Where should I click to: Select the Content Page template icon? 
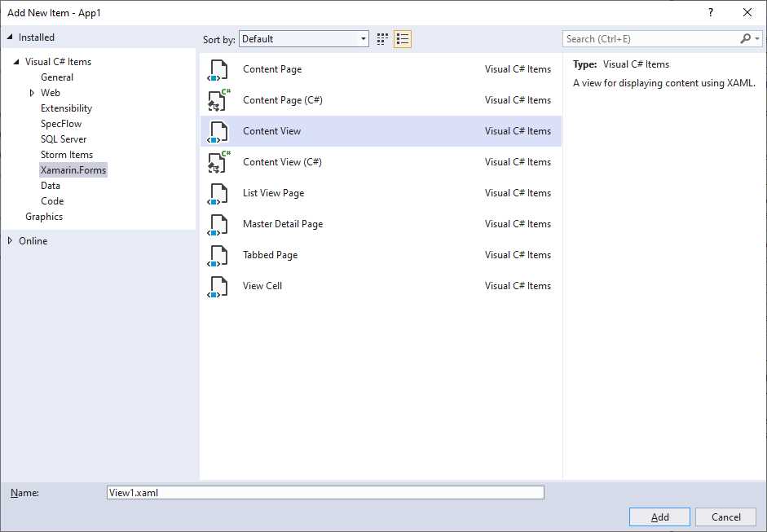click(x=218, y=69)
